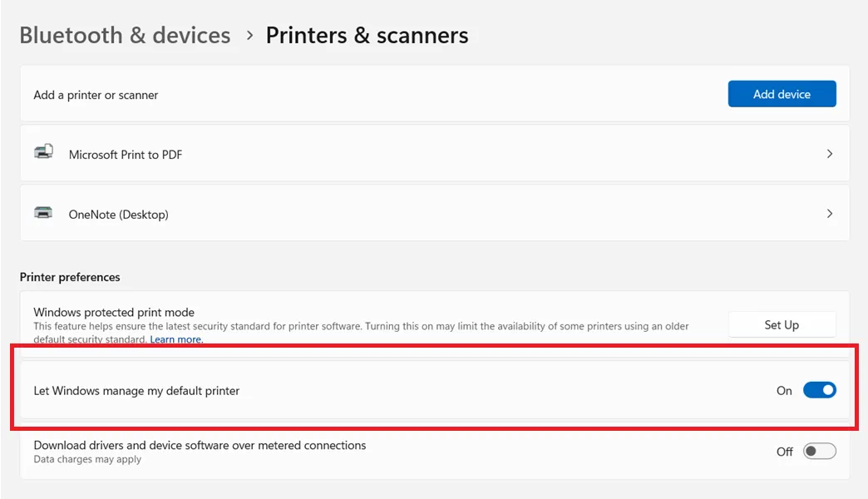Select Windows protected print mode heading
Screen dimensions: 868x499
(114, 313)
